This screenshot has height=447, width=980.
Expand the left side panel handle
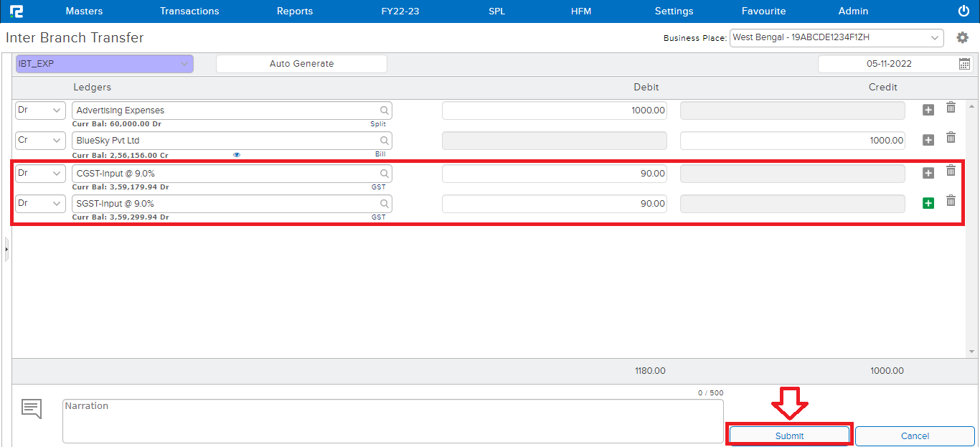pyautogui.click(x=6, y=249)
